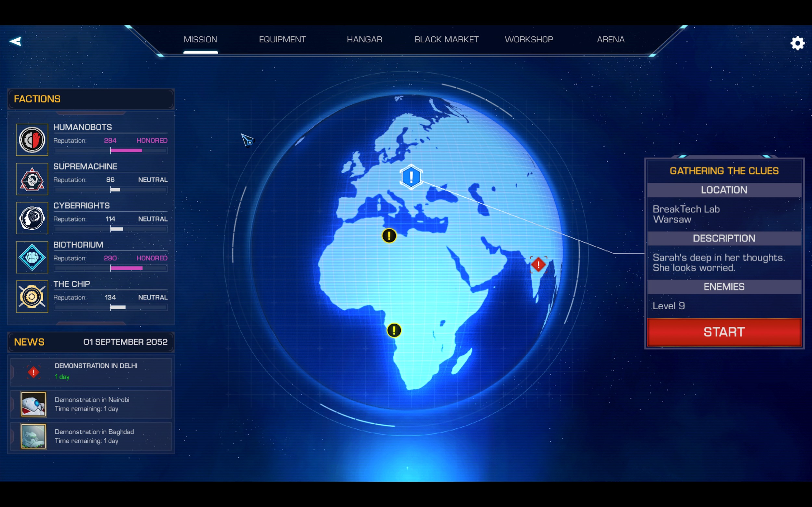812x507 pixels.
Task: Select the Biothorium faction emblem
Action: tap(32, 257)
